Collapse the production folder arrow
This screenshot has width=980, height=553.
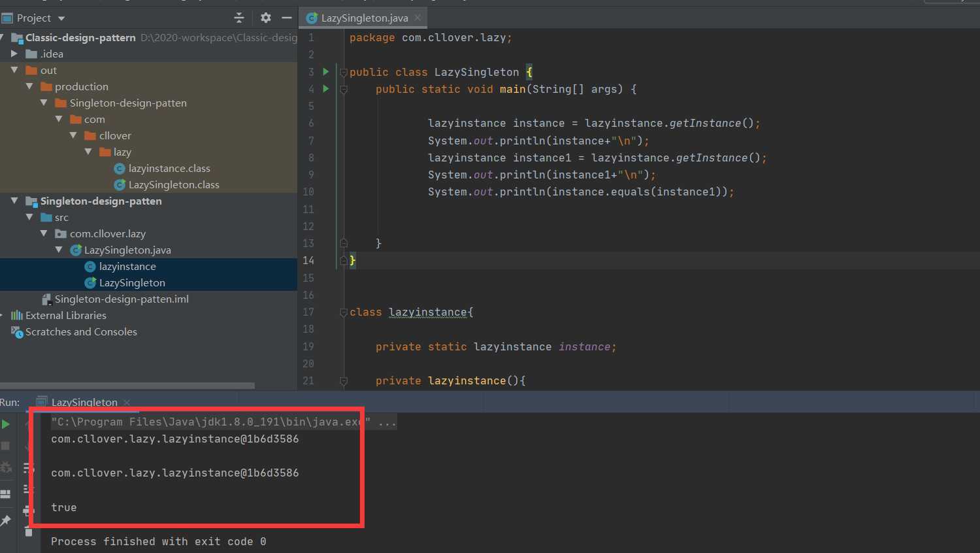[29, 86]
